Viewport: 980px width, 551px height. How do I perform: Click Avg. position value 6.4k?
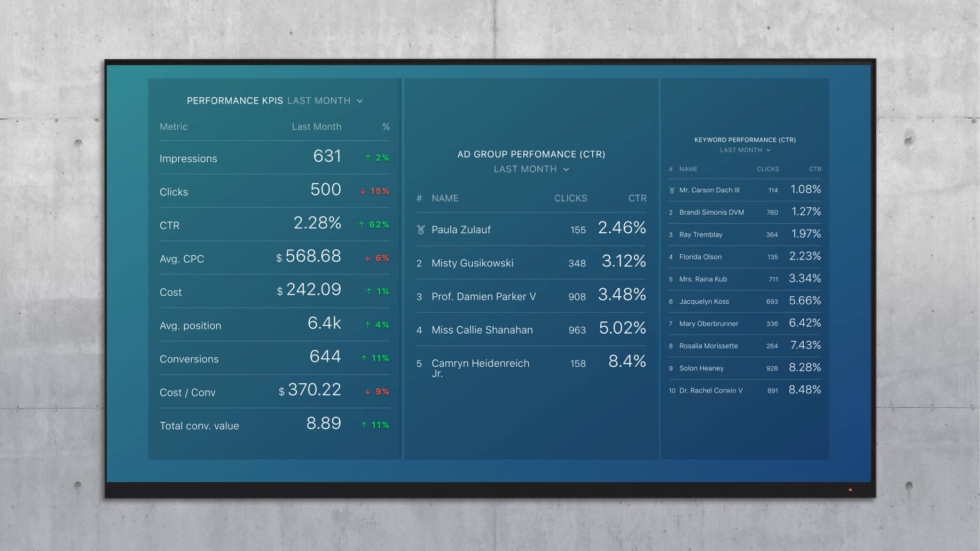tap(324, 323)
